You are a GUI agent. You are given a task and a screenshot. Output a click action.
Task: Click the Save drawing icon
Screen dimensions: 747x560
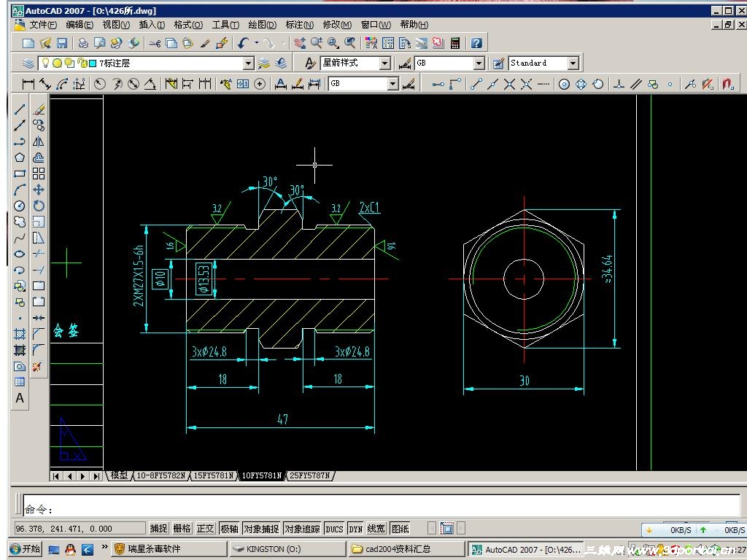point(62,43)
